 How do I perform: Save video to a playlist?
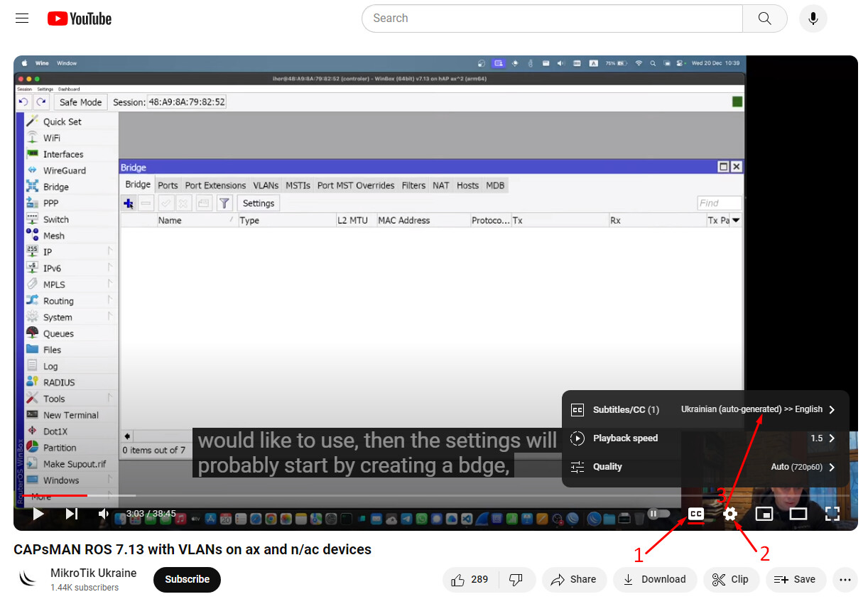tap(796, 579)
